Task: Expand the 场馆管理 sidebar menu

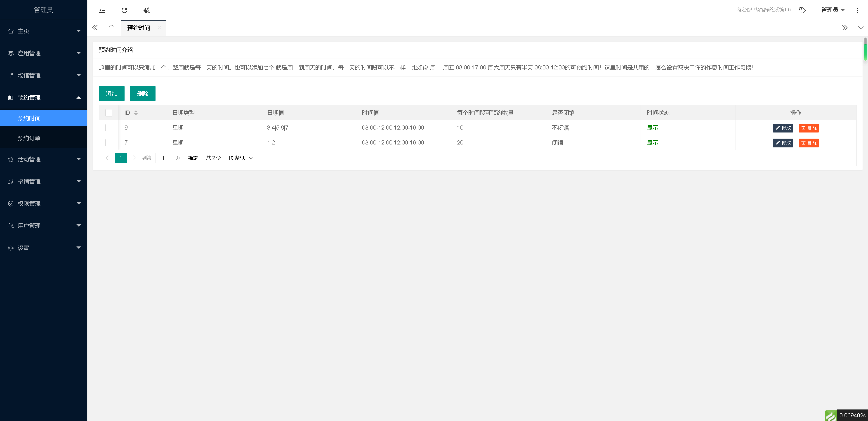Action: [43, 76]
